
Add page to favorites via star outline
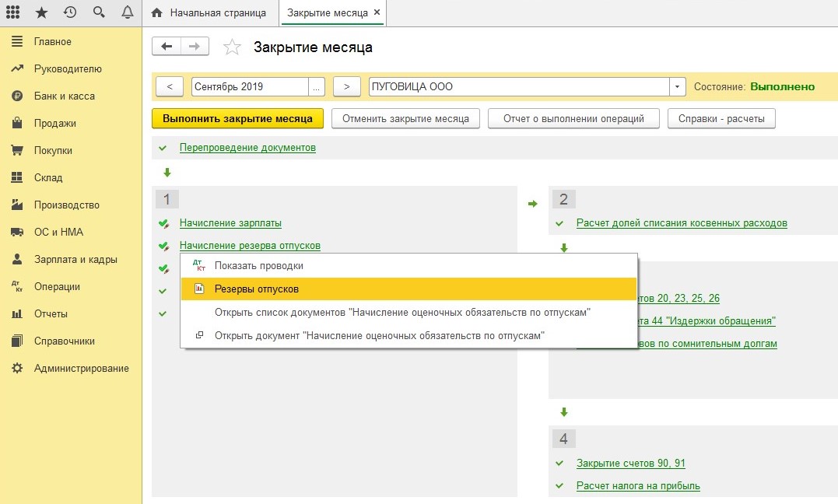click(x=232, y=47)
